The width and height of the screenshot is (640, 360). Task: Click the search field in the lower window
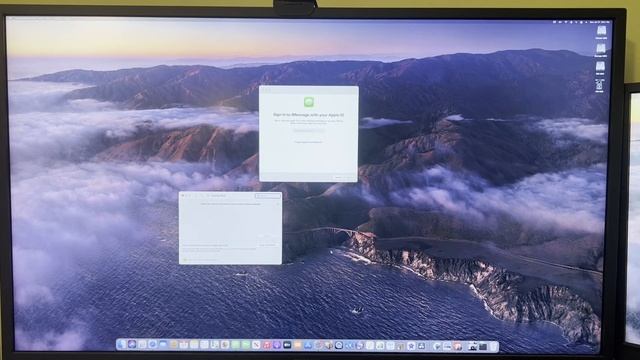tap(268, 196)
